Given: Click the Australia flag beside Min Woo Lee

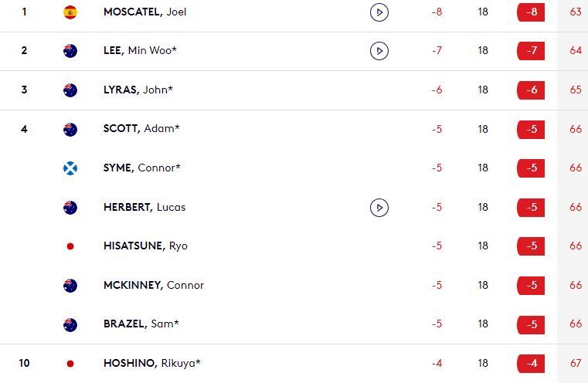Looking at the screenshot, I should click(x=70, y=51).
